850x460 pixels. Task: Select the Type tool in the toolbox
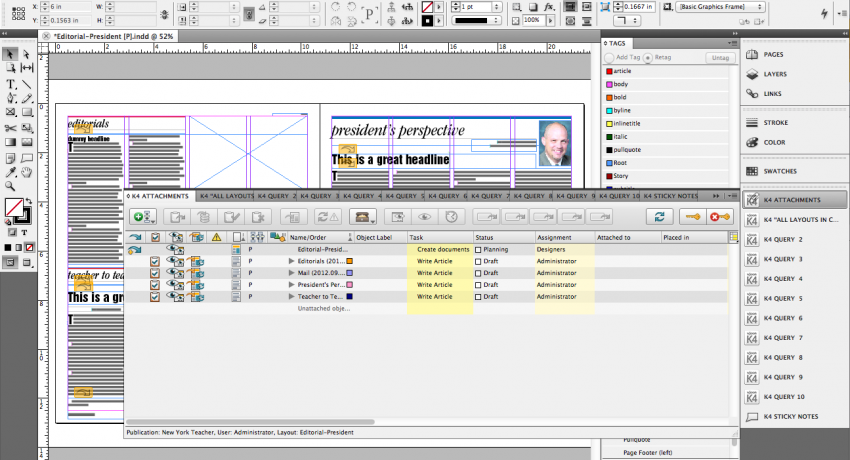tap(10, 84)
